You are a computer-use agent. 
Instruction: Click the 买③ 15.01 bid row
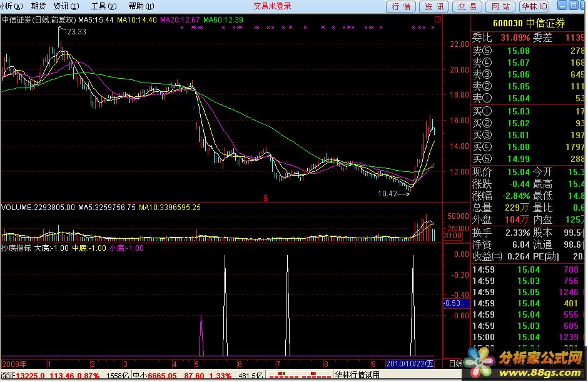528,135
